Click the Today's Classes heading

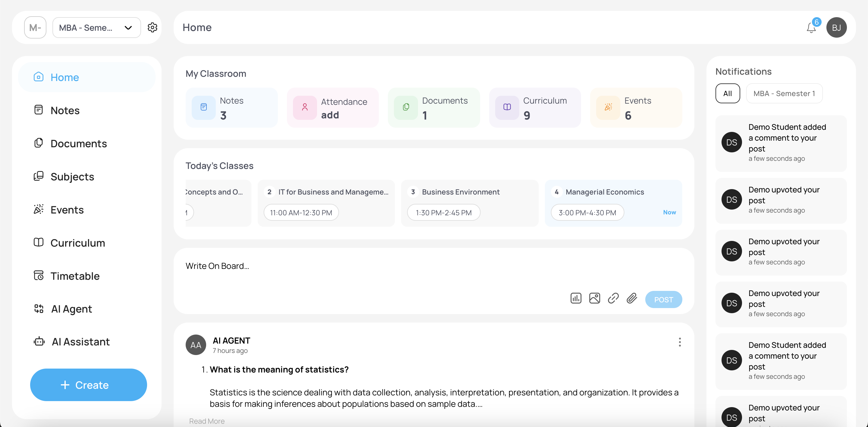[219, 166]
